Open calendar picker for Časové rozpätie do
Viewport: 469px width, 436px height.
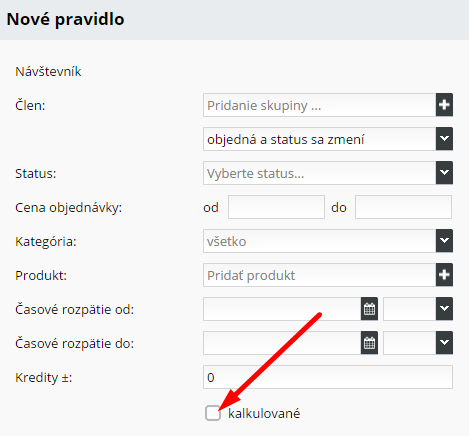(369, 343)
